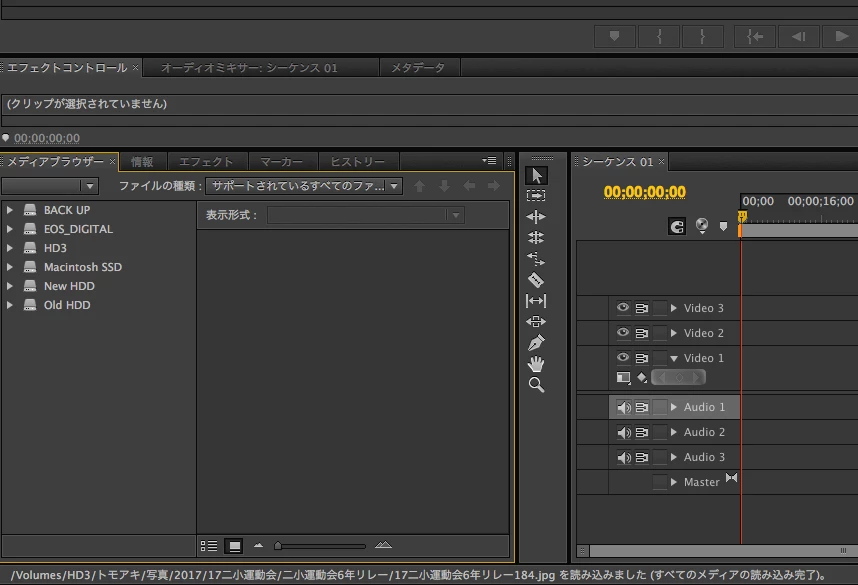Open the file type dropdown

[304, 186]
